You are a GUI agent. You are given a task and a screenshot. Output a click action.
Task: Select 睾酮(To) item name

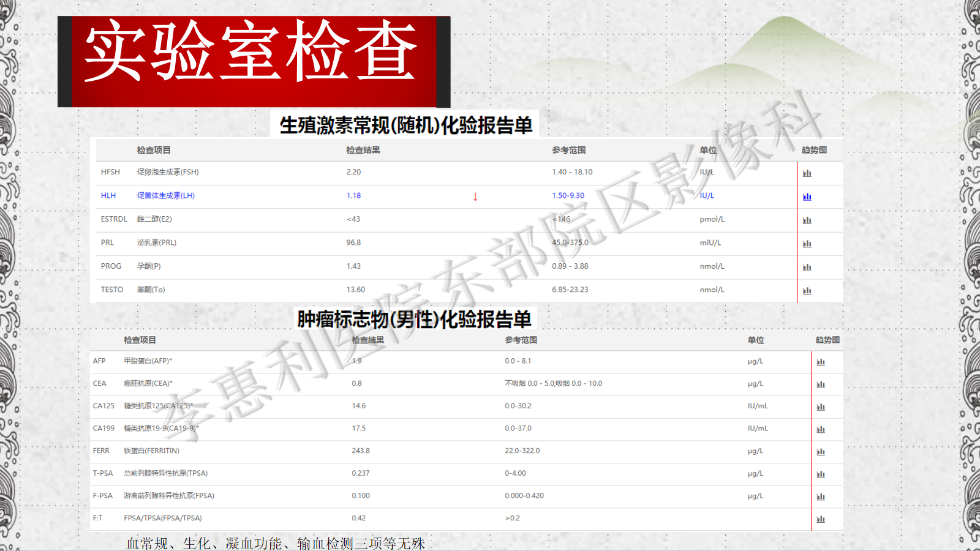[x=151, y=290]
